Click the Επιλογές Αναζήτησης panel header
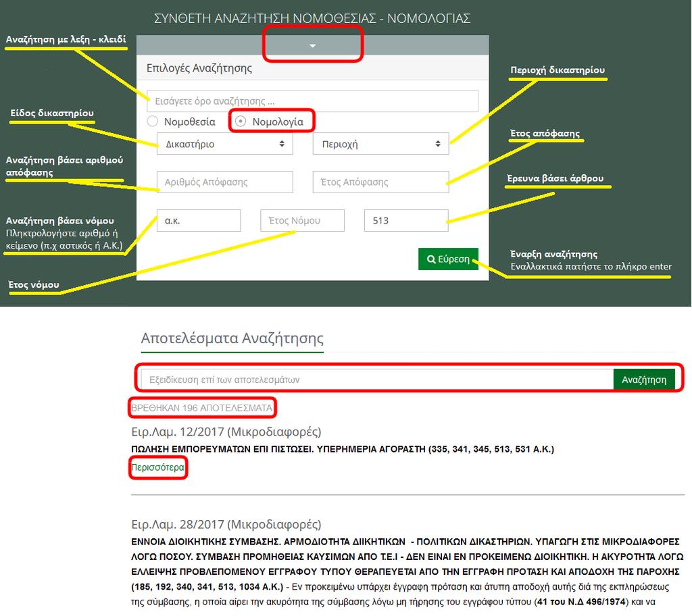Viewport: 692px width, 616px height. (312, 68)
